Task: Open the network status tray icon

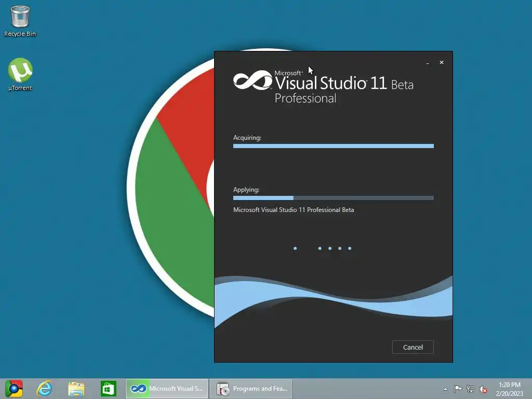Action: click(471, 389)
